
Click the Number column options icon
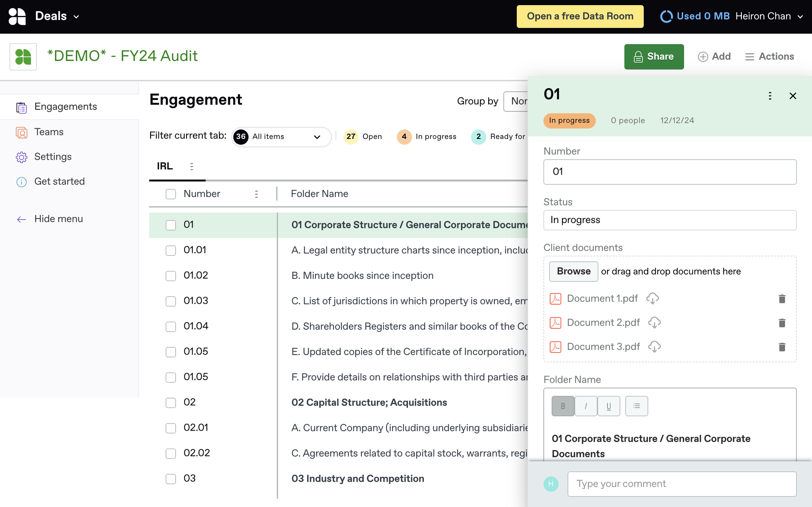[256, 194]
